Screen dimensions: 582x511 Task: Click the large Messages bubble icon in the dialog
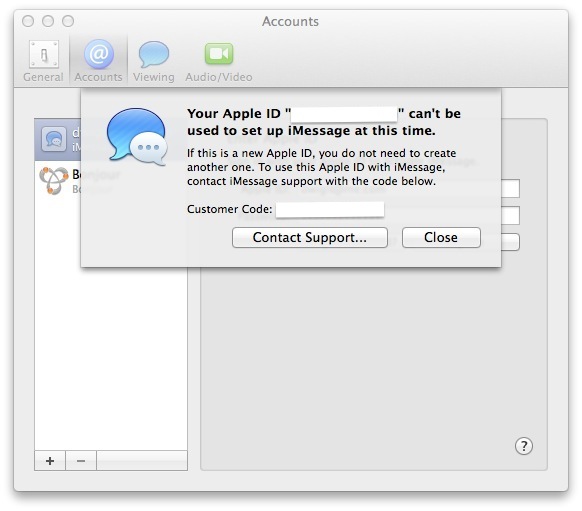[x=137, y=137]
